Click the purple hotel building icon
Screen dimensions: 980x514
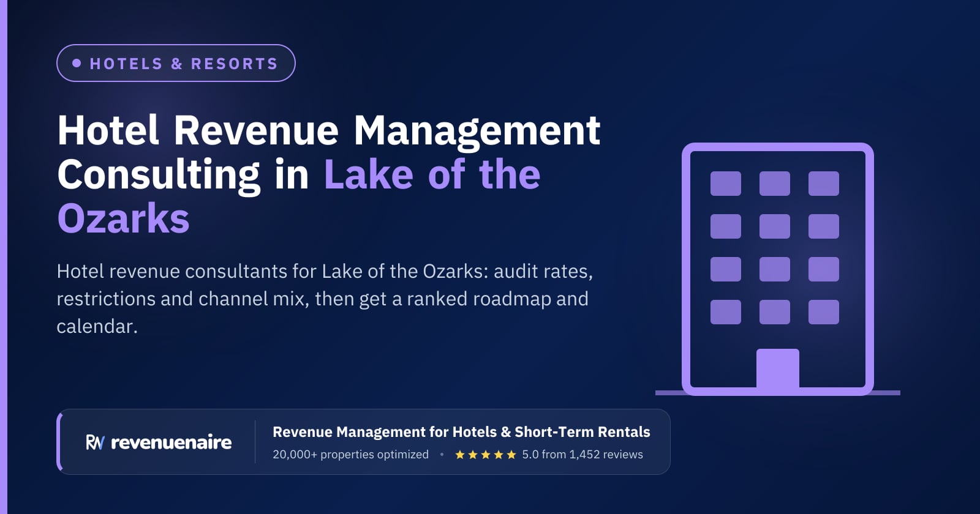(778, 269)
